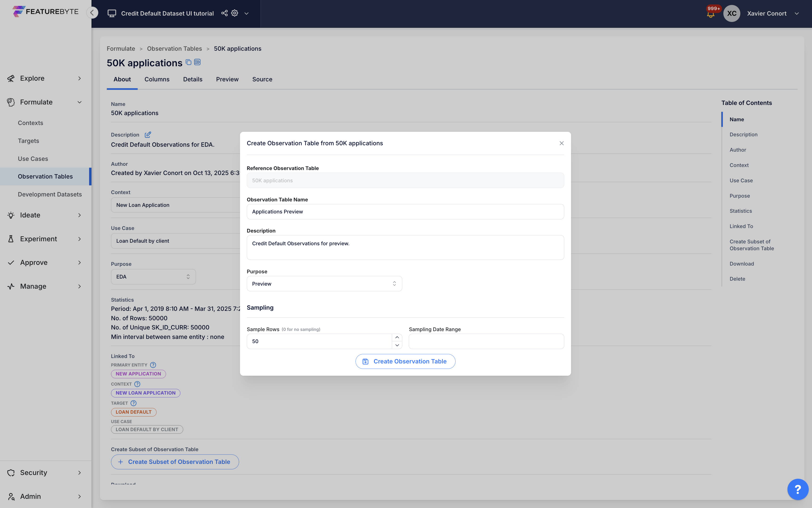The height and width of the screenshot is (508, 812).
Task: Increment Sample Rows with the up arrow
Action: click(397, 337)
